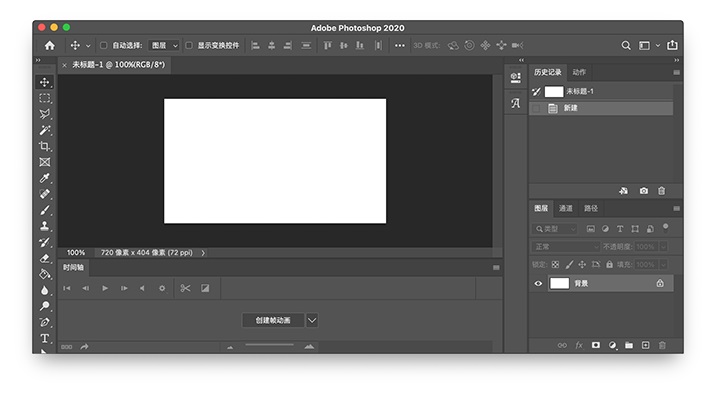Open the more options ellipsis
The height and width of the screenshot is (396, 716).
(400, 45)
